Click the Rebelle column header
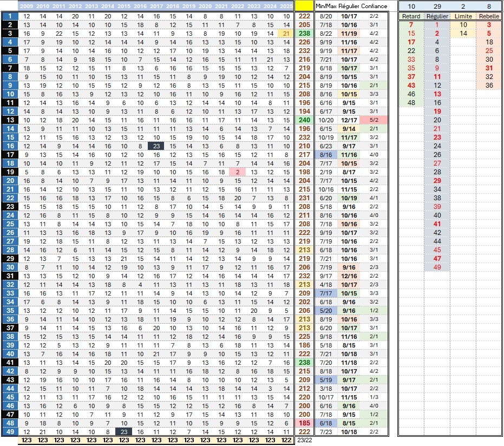Screen dimensions: 504x446 click(489, 16)
